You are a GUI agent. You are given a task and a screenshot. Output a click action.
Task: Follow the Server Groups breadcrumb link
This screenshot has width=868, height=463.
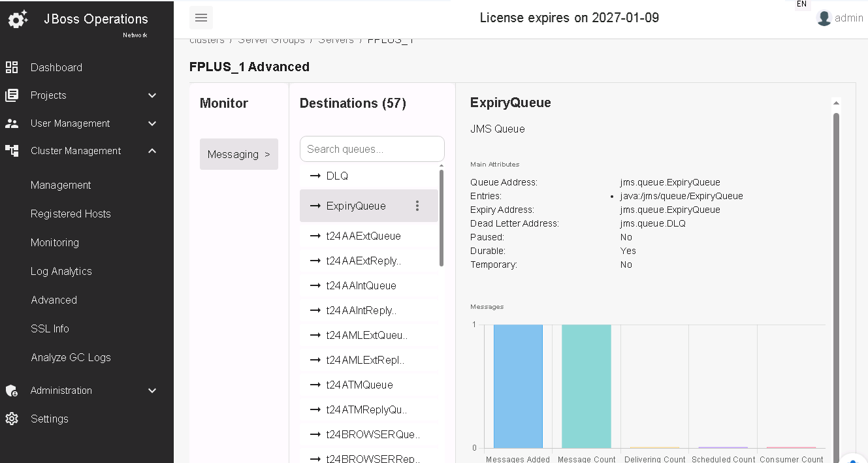[271, 40]
